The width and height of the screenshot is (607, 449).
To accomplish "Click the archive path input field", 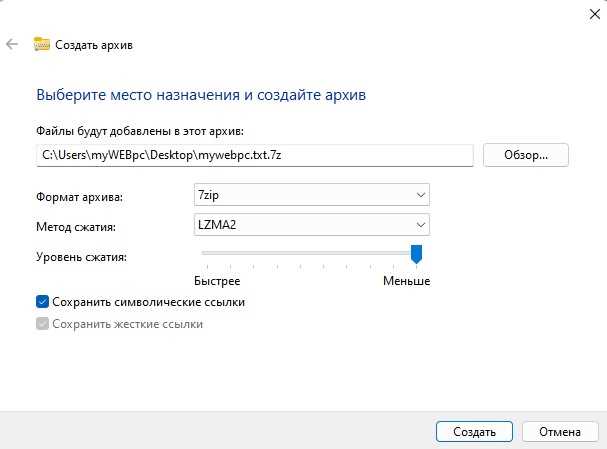I will point(255,155).
